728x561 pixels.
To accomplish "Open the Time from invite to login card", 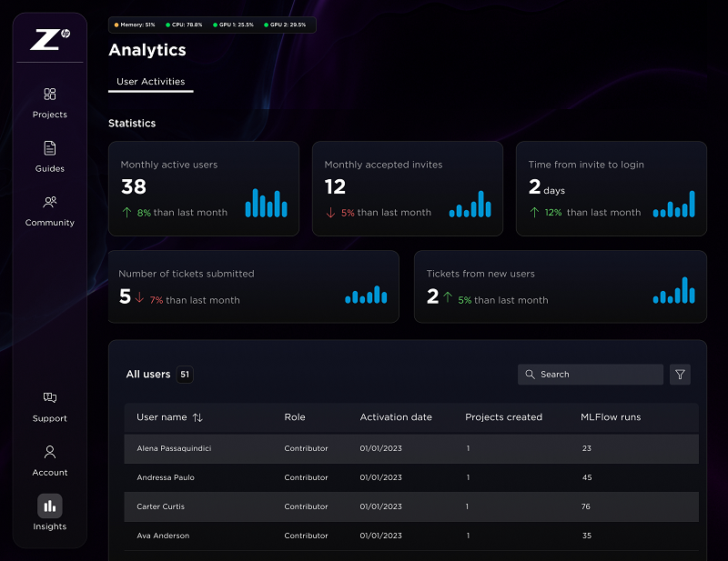I will tap(611, 189).
